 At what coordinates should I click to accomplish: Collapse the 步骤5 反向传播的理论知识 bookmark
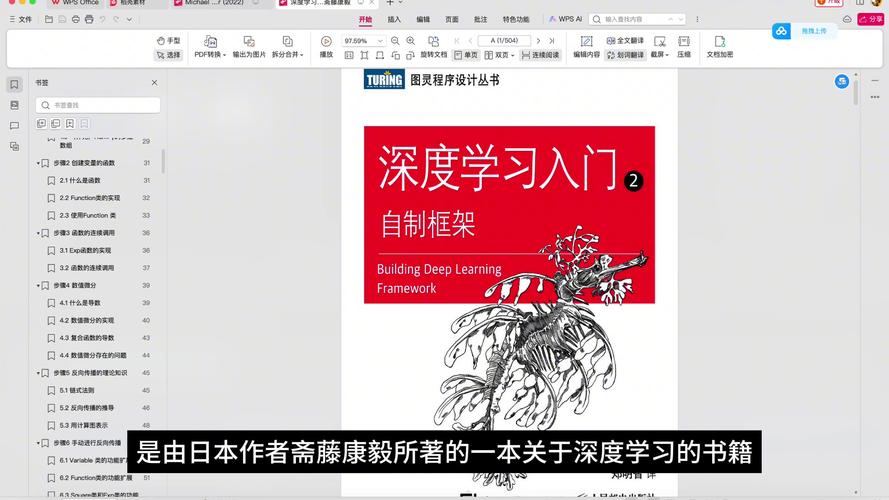[x=38, y=373]
